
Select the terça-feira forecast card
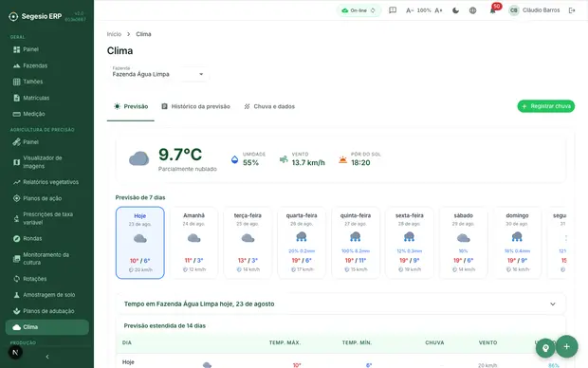(x=248, y=243)
